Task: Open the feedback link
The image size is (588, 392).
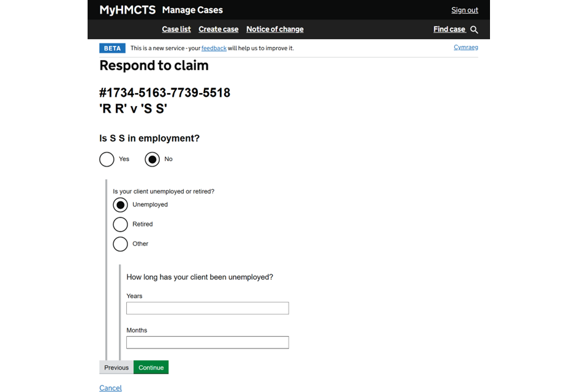Action: point(214,48)
